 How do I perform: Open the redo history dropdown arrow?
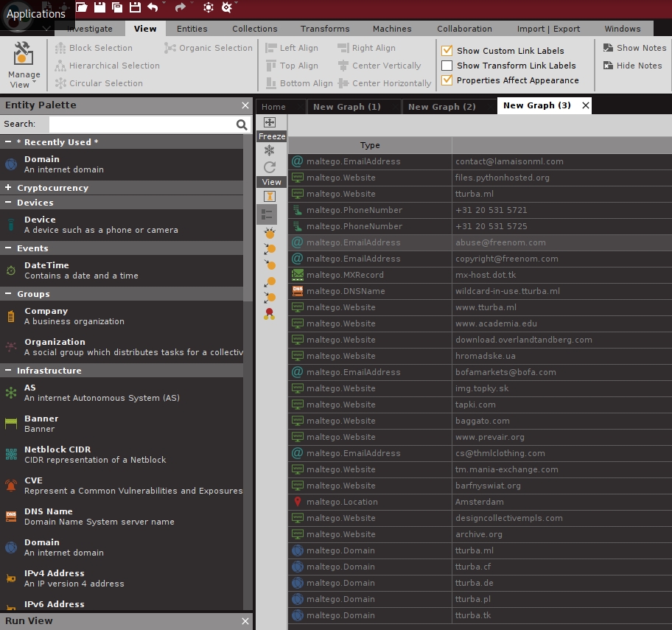point(192,4)
